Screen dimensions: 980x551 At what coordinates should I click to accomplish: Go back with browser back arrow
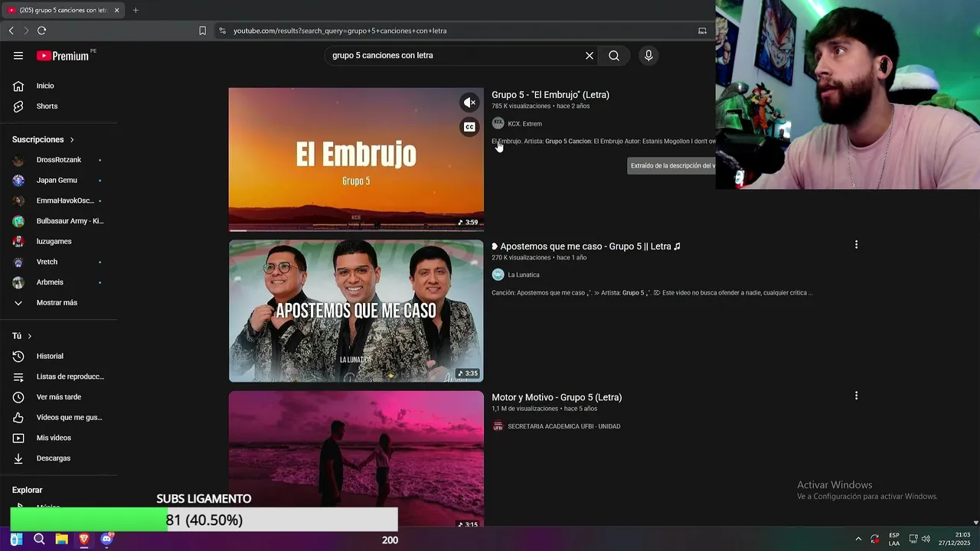coord(11,31)
